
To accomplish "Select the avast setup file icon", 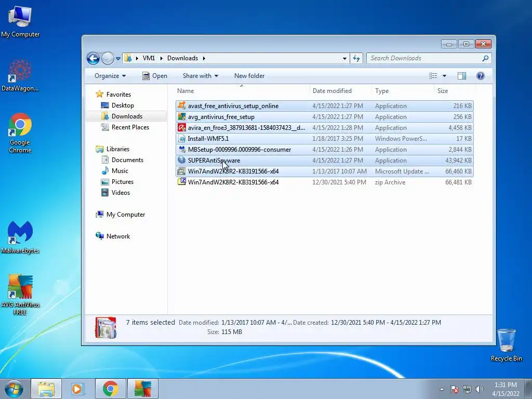I will 182,105.
